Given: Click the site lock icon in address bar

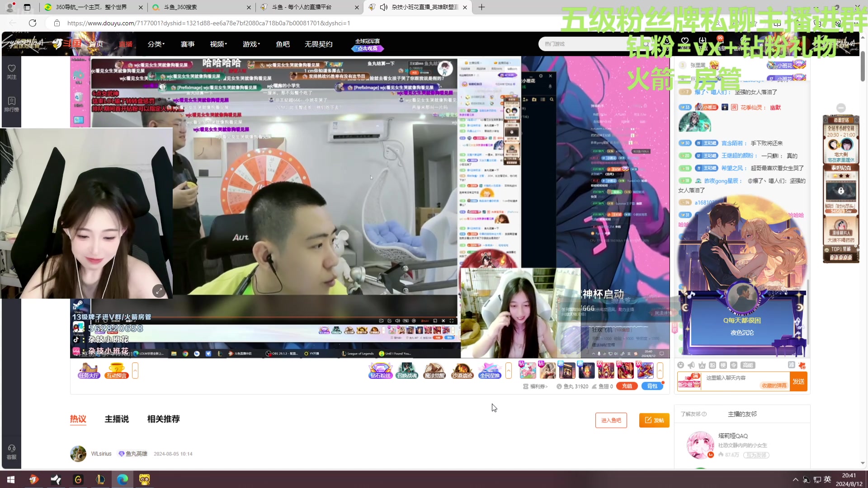Looking at the screenshot, I should pyautogui.click(x=57, y=23).
